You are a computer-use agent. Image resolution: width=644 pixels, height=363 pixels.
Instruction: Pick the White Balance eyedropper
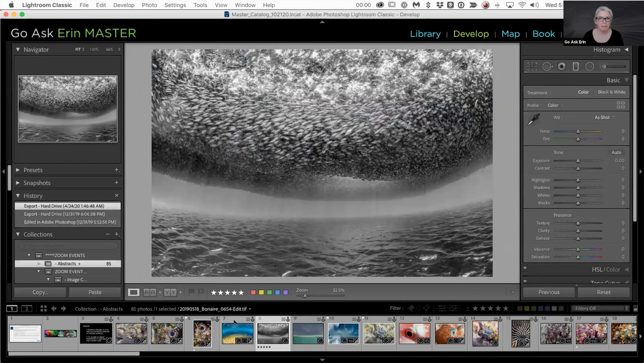(x=534, y=120)
